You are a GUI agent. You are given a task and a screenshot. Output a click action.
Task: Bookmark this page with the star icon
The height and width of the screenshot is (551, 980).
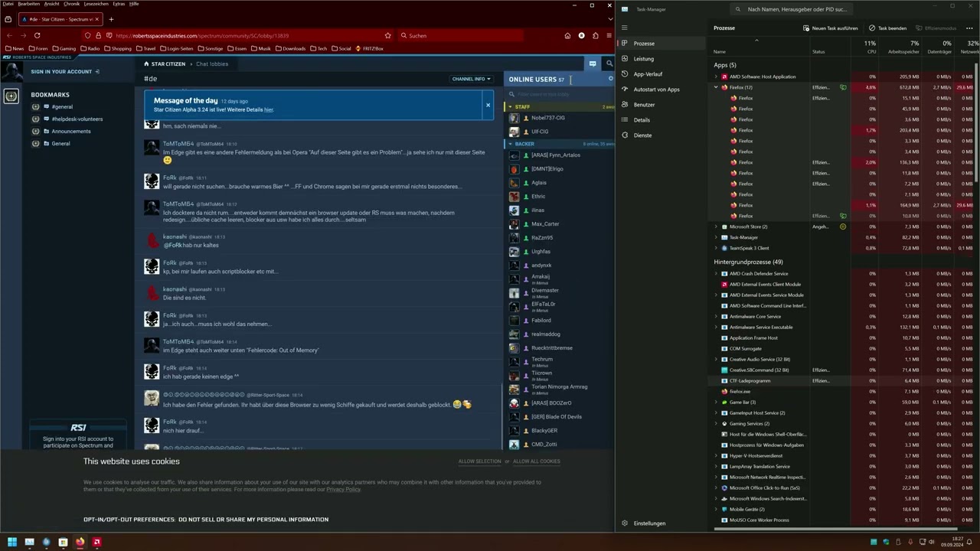(387, 35)
